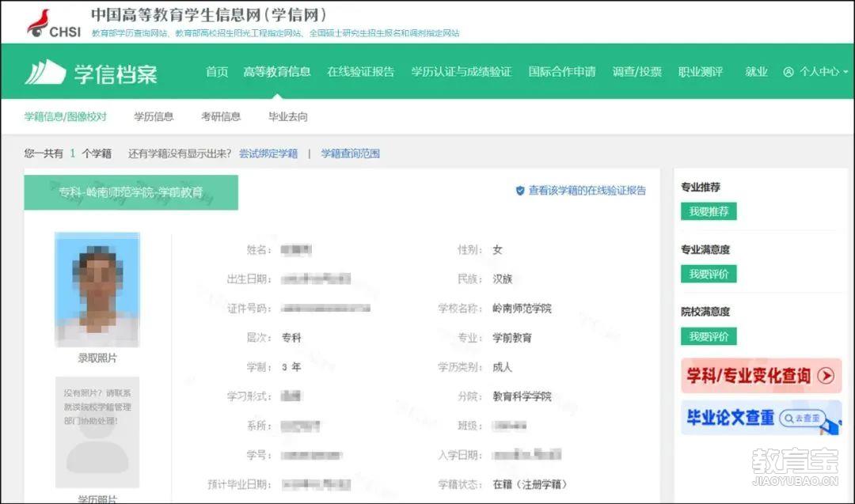This screenshot has height=504, width=855.
Task: Open the 学科/专业变化查询 banner
Action: pyautogui.click(x=762, y=375)
